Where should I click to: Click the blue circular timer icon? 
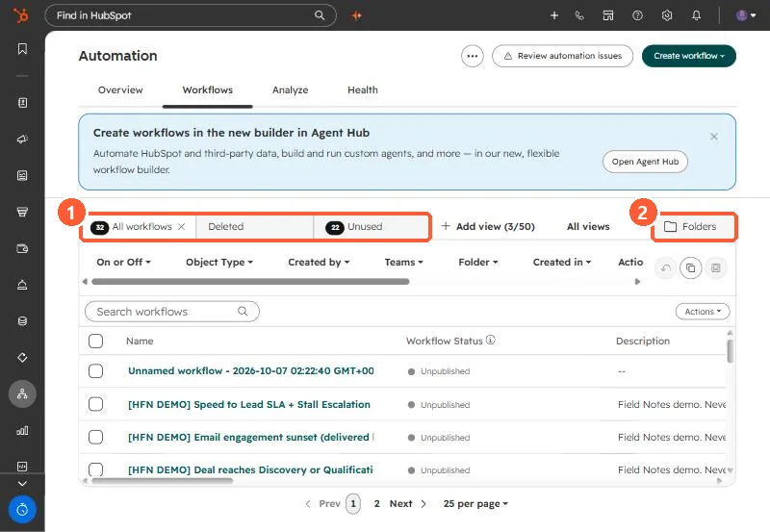(x=22, y=510)
